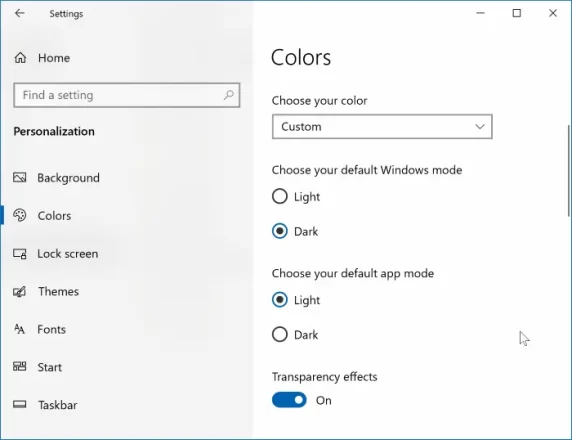The height and width of the screenshot is (440, 572).
Task: Open the Lock screen settings page
Action: (67, 254)
